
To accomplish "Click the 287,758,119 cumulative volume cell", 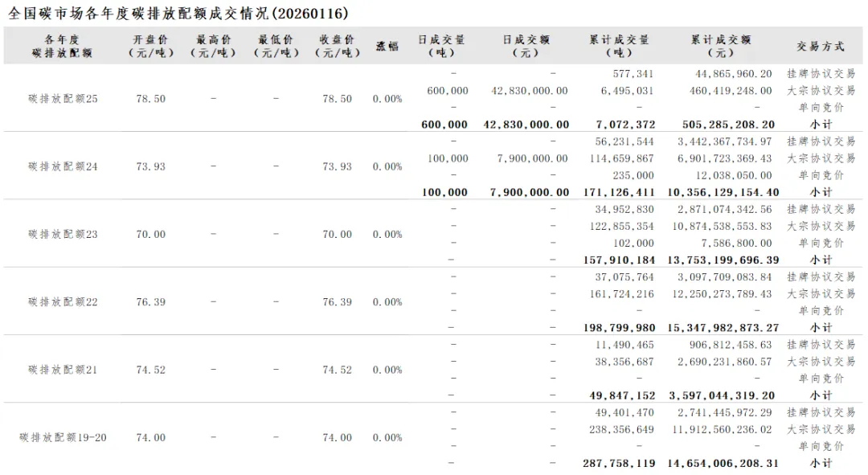I will pos(619,464).
